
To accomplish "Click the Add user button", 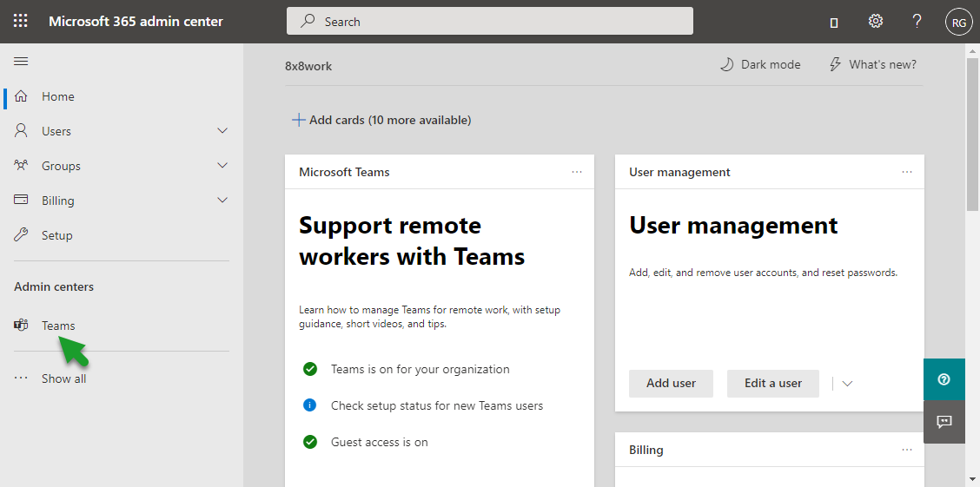I will pyautogui.click(x=671, y=384).
